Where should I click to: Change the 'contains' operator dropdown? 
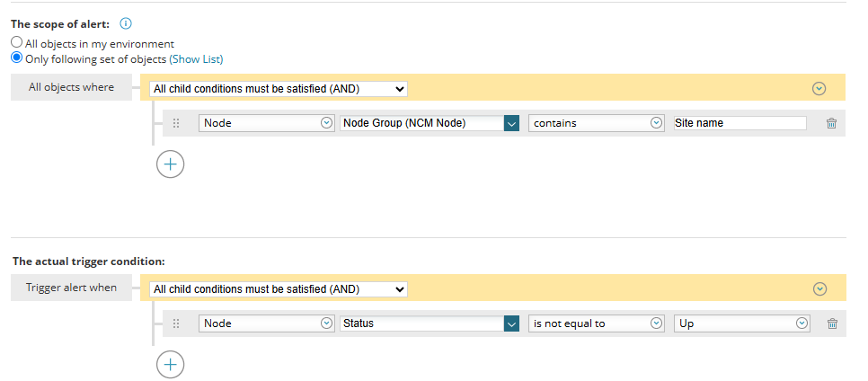click(x=597, y=123)
